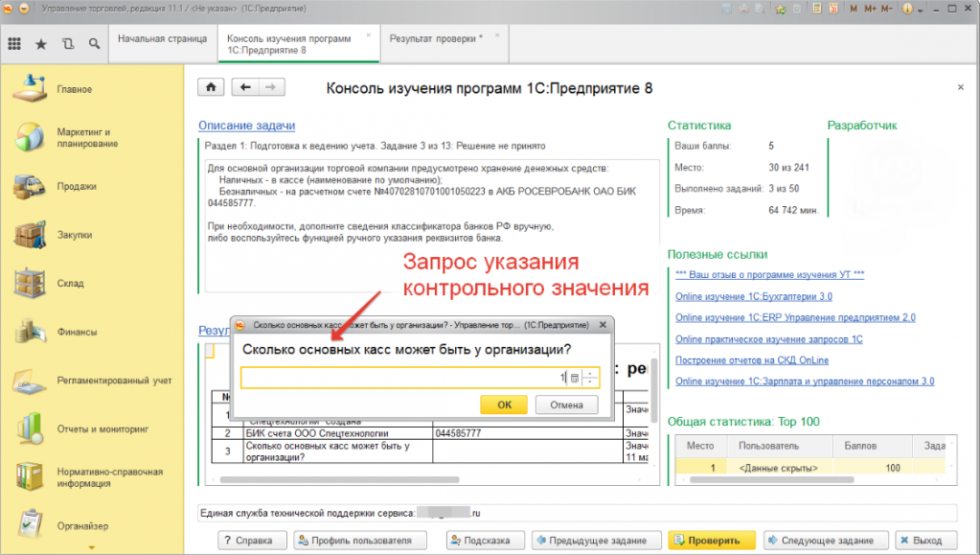
Task: Open the Описание задачи link
Action: pyautogui.click(x=247, y=126)
